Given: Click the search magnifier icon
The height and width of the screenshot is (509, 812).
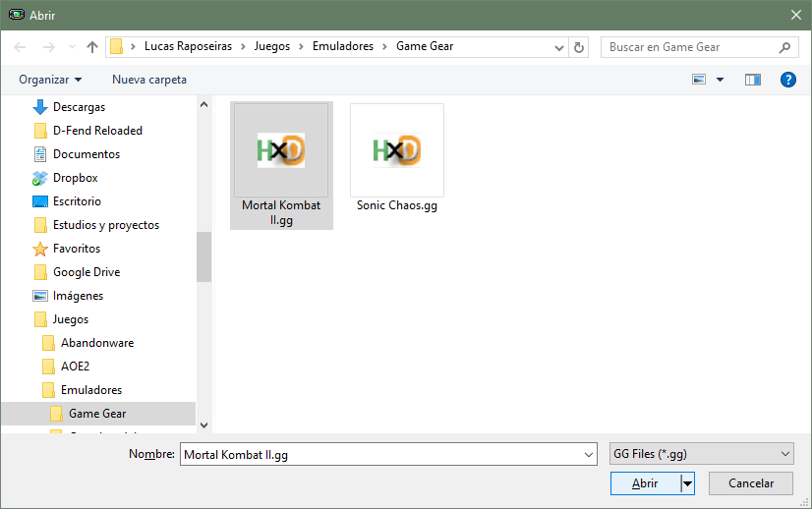Looking at the screenshot, I should coord(784,47).
